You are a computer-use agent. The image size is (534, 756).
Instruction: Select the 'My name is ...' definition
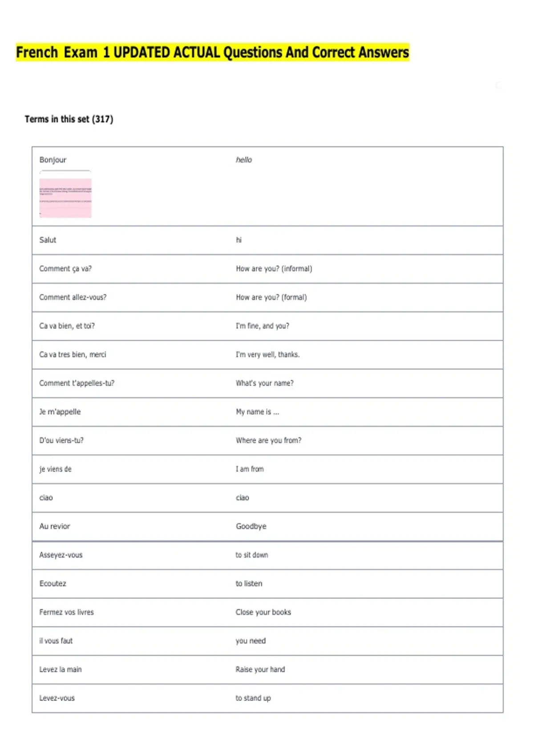tap(258, 412)
